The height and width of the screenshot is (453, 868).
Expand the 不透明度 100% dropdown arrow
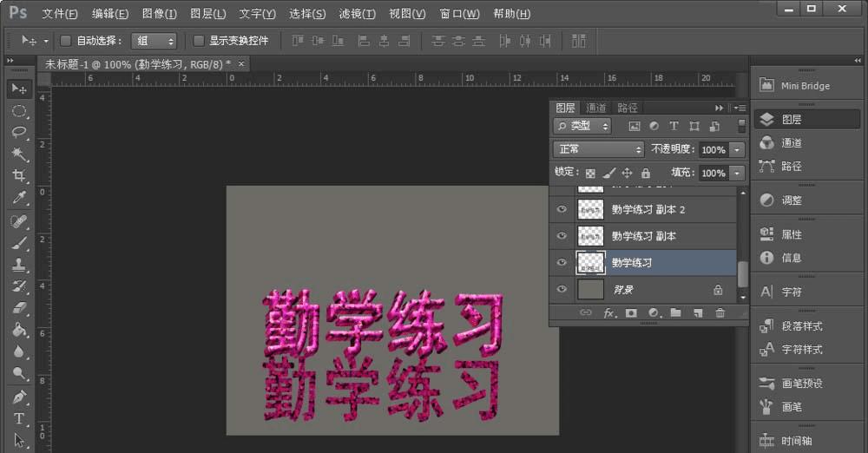point(737,149)
